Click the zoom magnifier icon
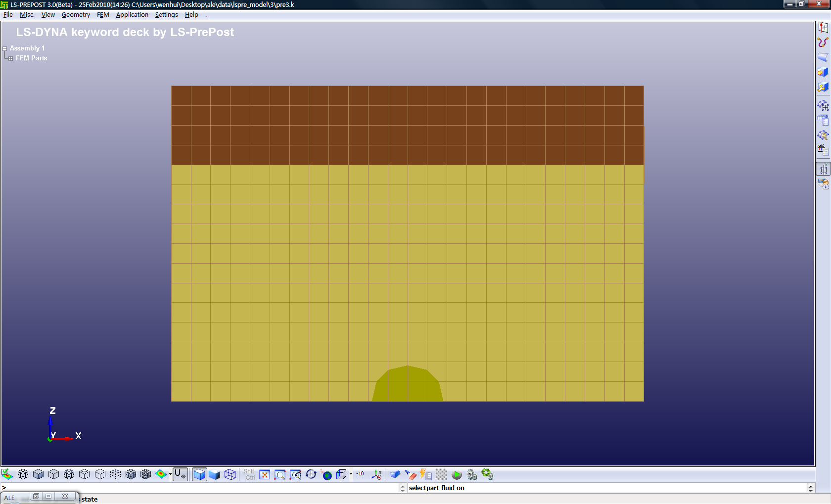 pyautogui.click(x=280, y=475)
